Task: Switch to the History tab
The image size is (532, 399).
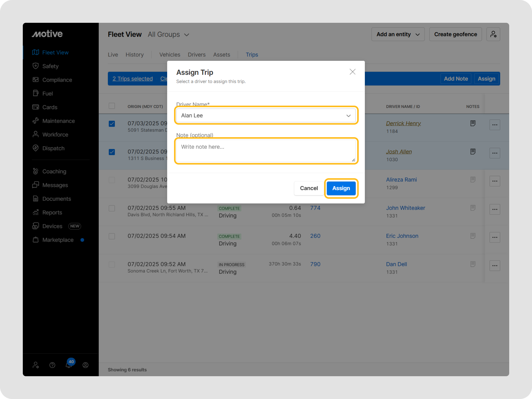Action: coord(135,55)
